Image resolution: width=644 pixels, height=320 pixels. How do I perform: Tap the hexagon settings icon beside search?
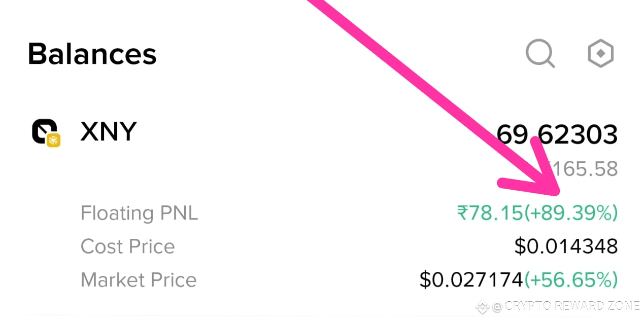601,53
